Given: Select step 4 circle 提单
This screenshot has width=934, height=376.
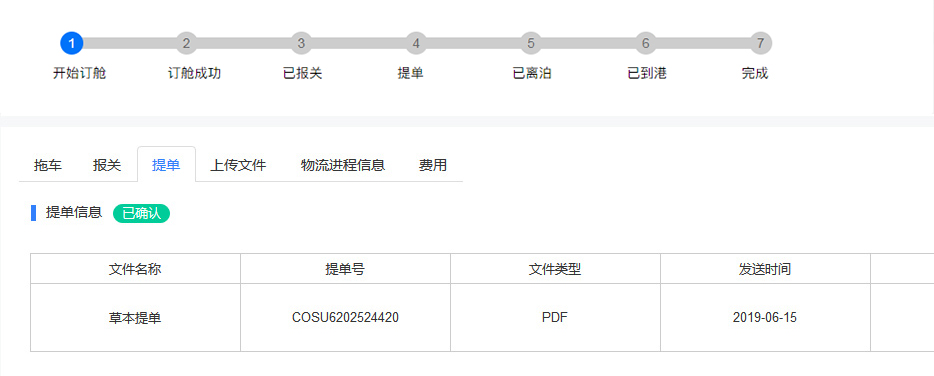Looking at the screenshot, I should pos(416,43).
